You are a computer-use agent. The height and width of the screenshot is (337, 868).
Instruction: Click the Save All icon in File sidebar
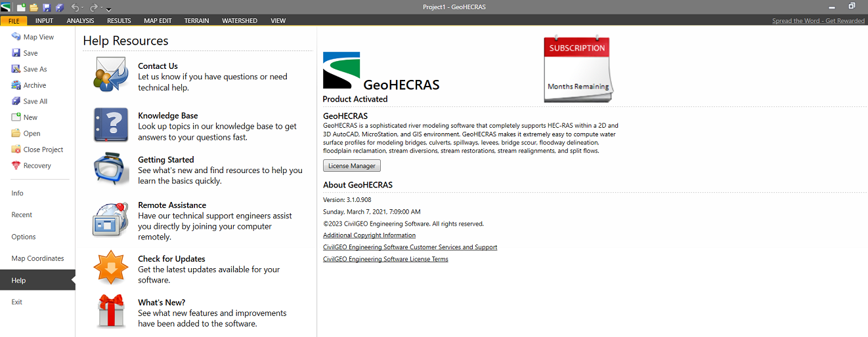point(16,101)
